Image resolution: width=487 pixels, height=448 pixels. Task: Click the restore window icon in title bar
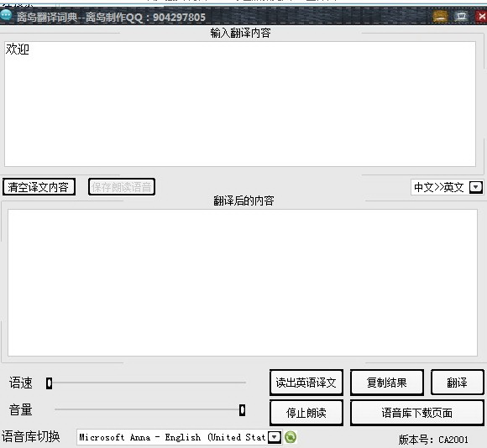tap(461, 16)
